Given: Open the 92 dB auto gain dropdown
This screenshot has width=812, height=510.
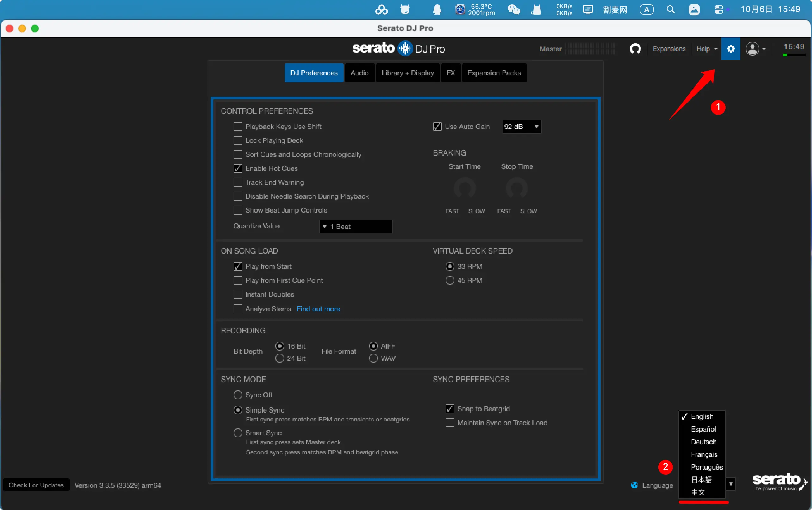Looking at the screenshot, I should point(521,127).
